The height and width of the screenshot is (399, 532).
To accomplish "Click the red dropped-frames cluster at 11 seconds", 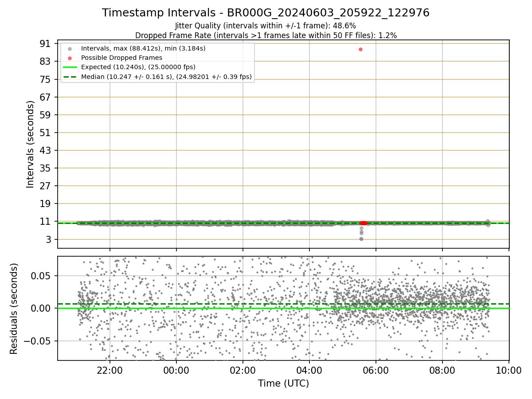I will click(x=363, y=223).
